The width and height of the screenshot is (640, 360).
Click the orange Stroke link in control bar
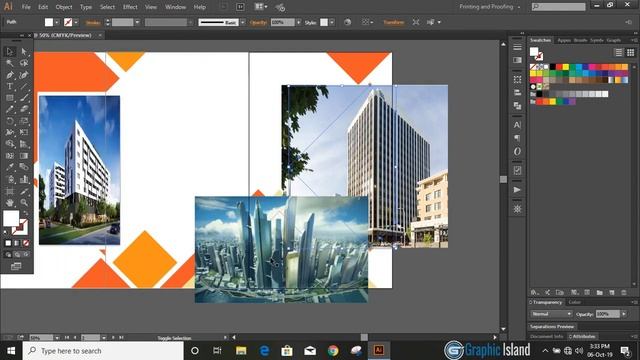(93, 22)
